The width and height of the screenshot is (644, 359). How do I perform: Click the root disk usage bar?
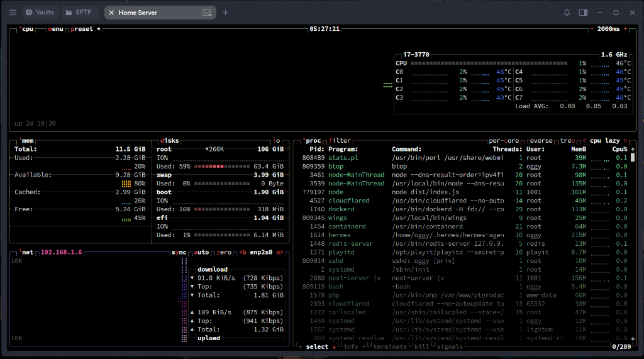point(222,167)
